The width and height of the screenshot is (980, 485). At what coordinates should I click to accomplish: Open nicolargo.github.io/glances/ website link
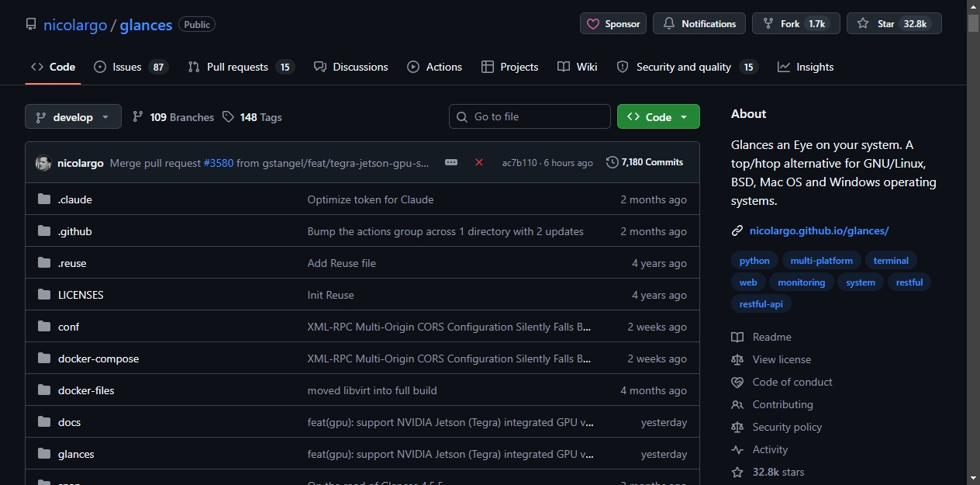(819, 230)
